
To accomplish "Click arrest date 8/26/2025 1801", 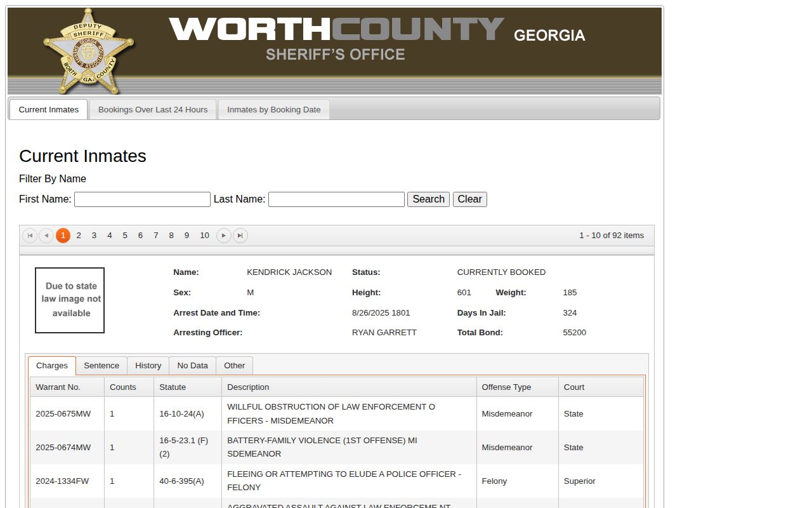I will [x=381, y=313].
